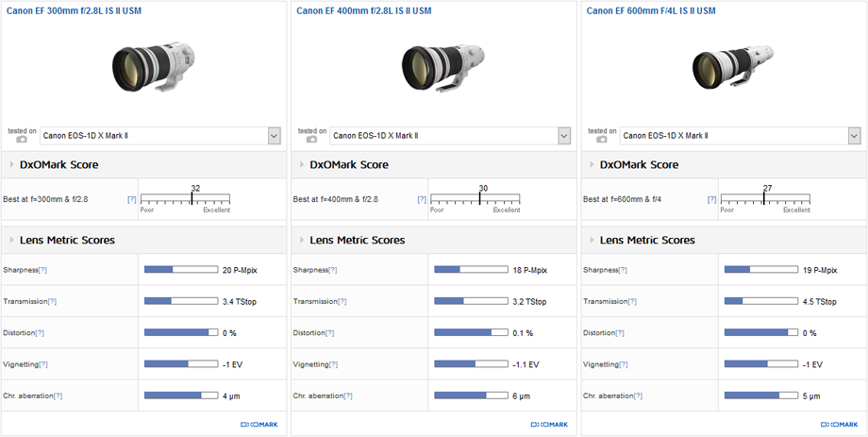Open Vignetting [?] help in the 300mm panel

43,365
